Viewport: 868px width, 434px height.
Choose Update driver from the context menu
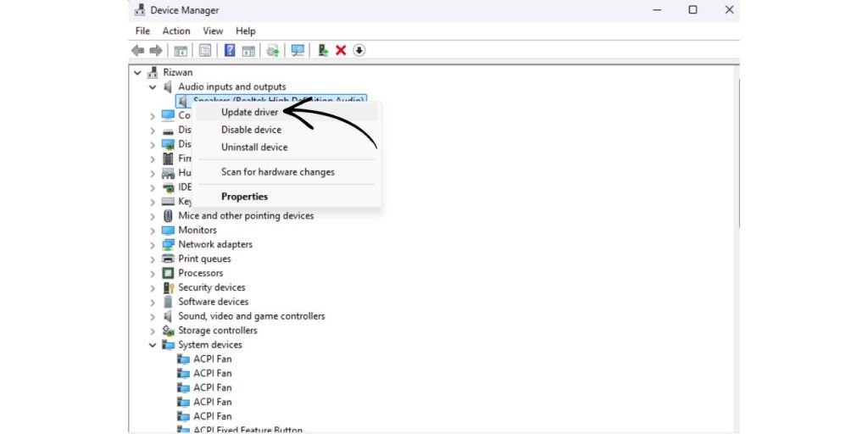[x=287, y=112]
